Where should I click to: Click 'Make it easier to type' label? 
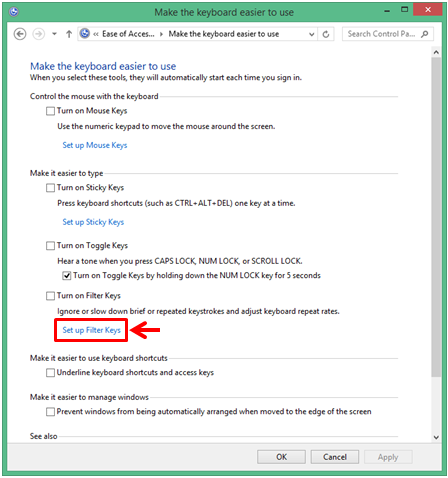(x=67, y=173)
